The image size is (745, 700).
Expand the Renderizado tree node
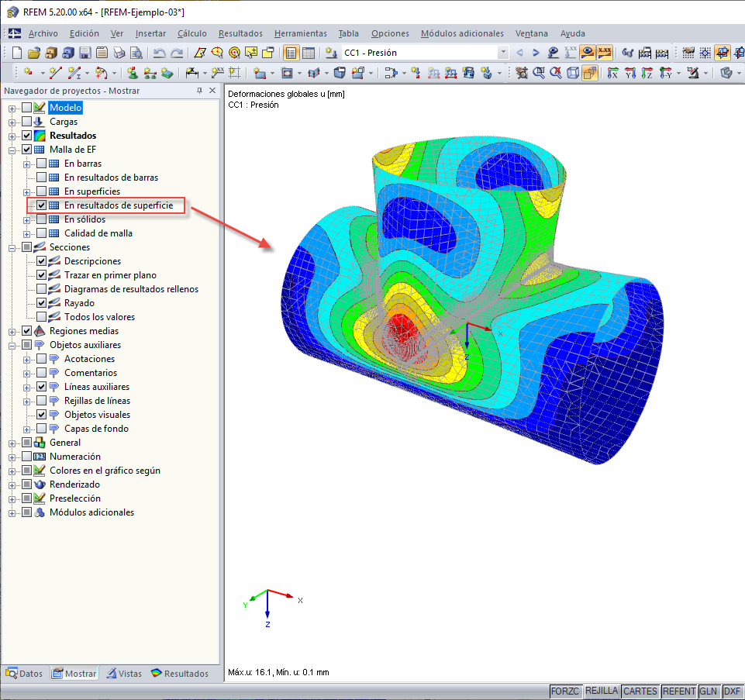coord(12,485)
